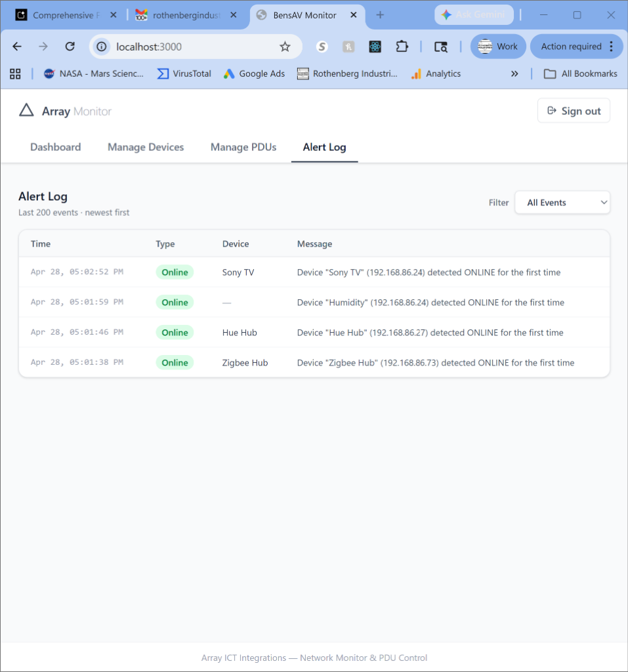Expand hidden bookmarks chevron
This screenshot has width=628, height=672.
(514, 73)
